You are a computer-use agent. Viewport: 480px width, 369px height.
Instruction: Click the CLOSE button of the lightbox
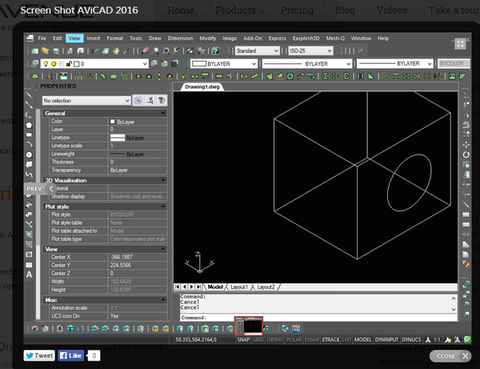450,356
